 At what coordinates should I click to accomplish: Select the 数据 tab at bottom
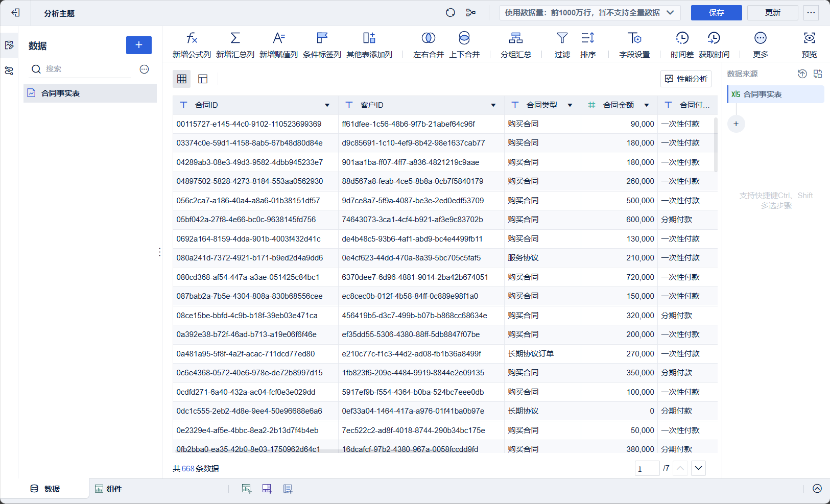point(45,489)
